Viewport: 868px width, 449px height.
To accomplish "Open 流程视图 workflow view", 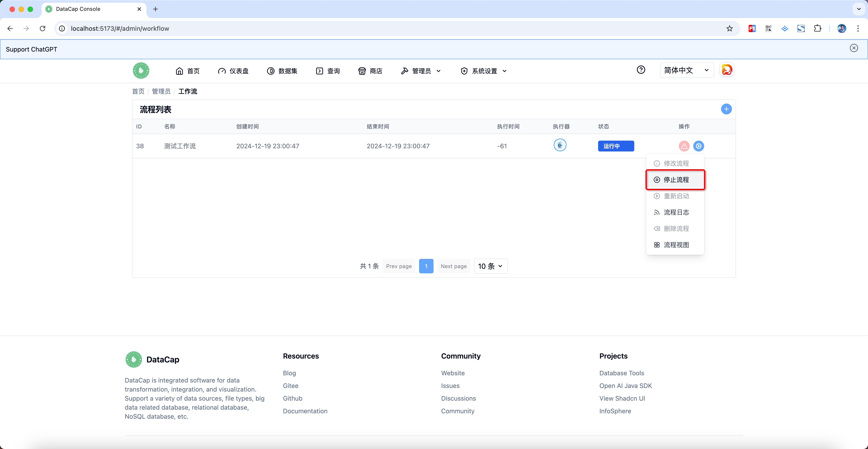I will point(675,245).
